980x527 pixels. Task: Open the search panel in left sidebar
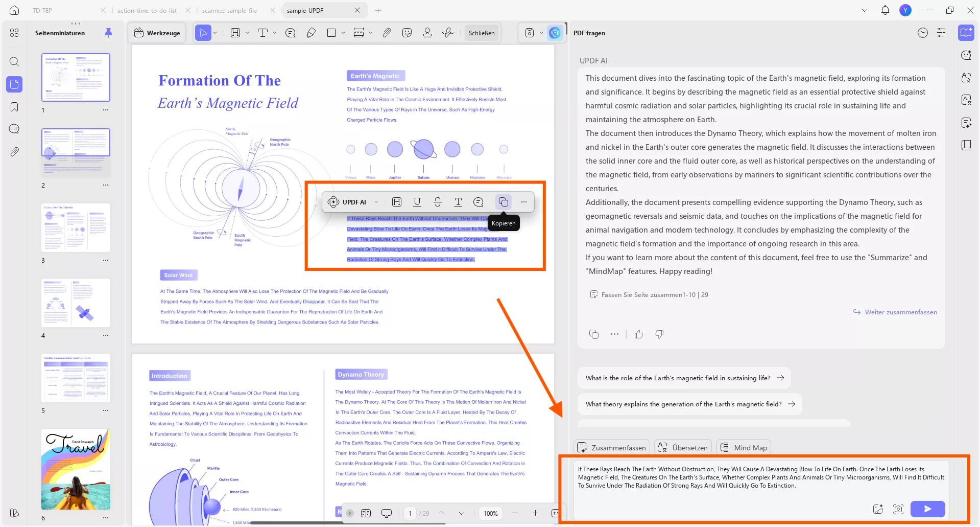(x=14, y=62)
